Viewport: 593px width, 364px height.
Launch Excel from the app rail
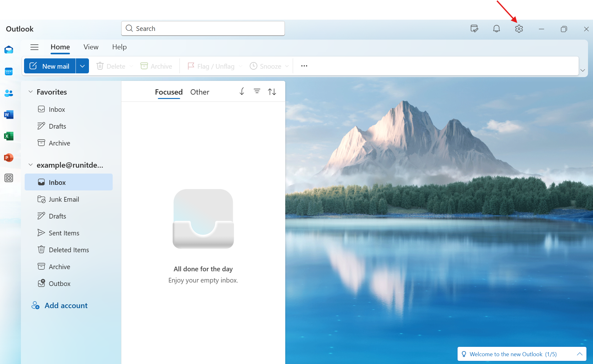pos(9,136)
